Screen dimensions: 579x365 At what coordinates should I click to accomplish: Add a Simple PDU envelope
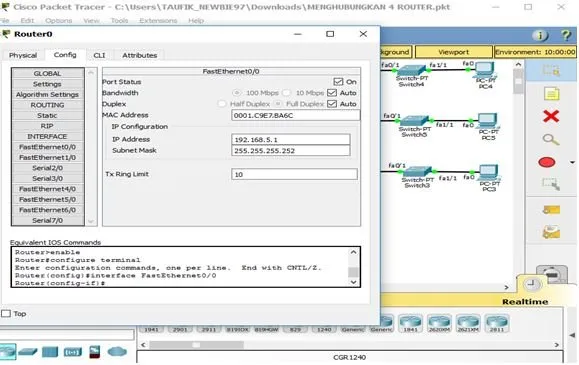pyautogui.click(x=551, y=210)
